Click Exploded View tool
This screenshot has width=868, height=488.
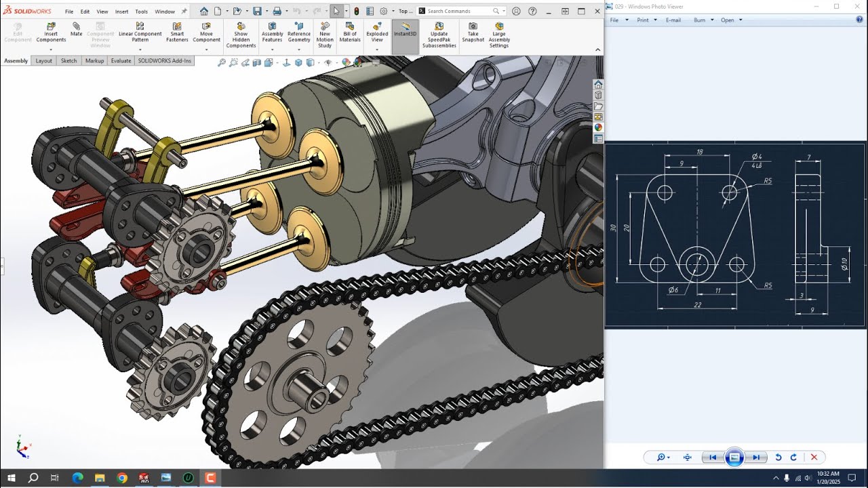[377, 33]
